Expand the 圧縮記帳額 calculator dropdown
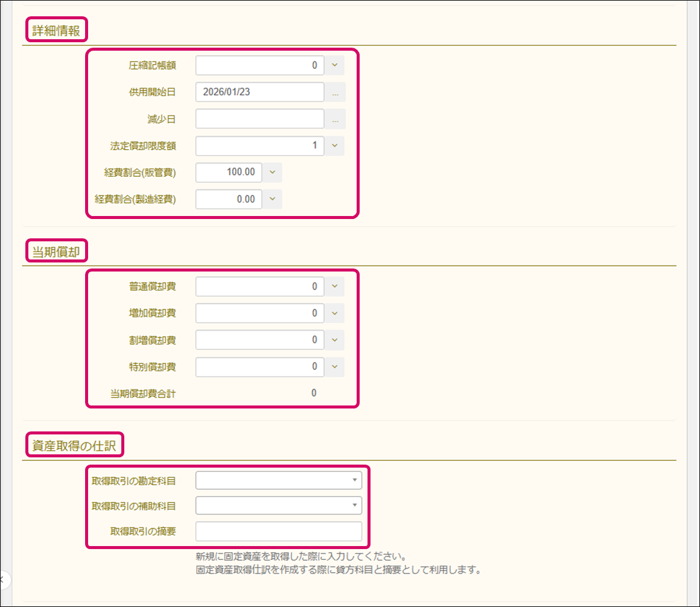Image resolution: width=700 pixels, height=607 pixels. [335, 65]
